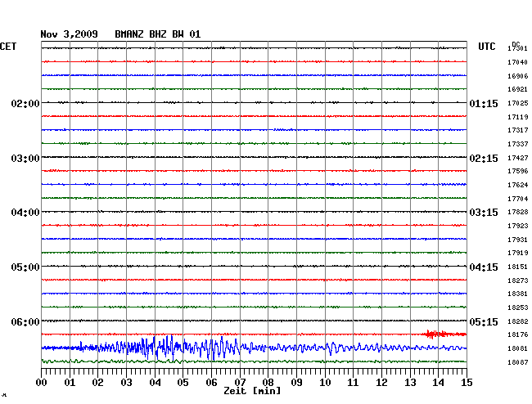Click the 11 minute axis label
The height and width of the screenshot is (404, 532).
[354, 383]
